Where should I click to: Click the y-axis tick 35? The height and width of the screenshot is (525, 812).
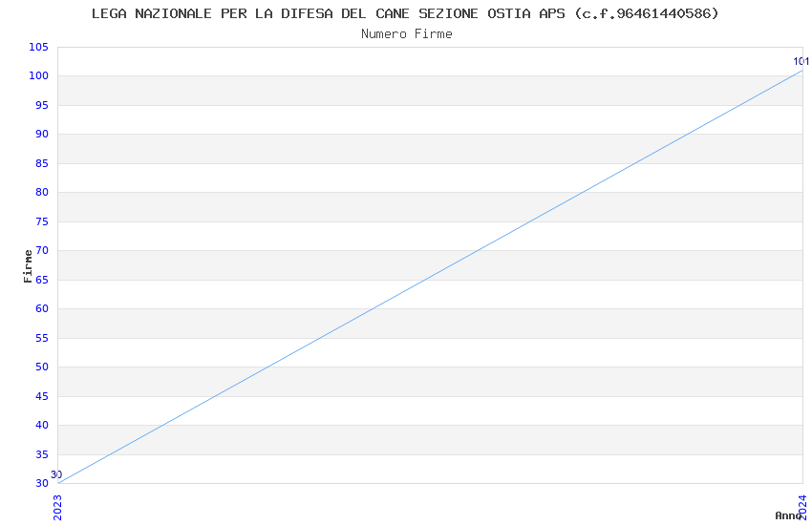[41, 454]
